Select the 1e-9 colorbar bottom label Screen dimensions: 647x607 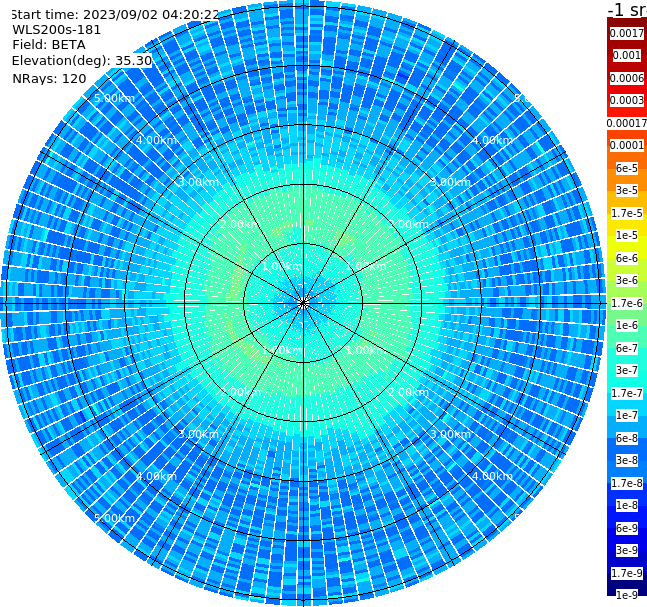pos(627,595)
